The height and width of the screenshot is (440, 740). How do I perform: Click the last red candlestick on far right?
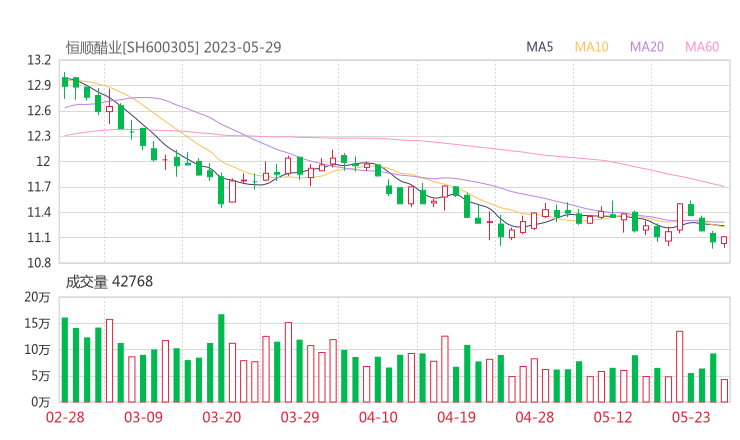(724, 240)
